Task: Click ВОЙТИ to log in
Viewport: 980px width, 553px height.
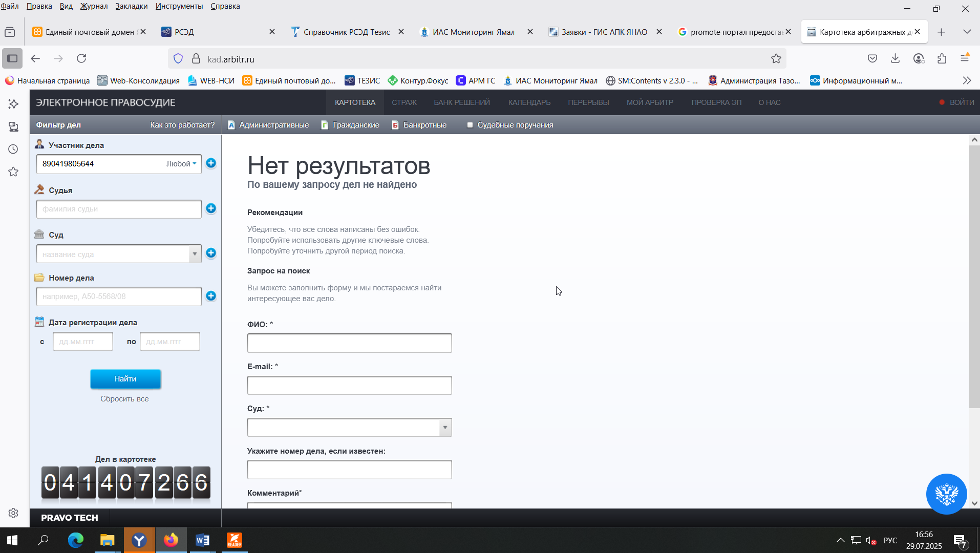Action: pos(962,102)
